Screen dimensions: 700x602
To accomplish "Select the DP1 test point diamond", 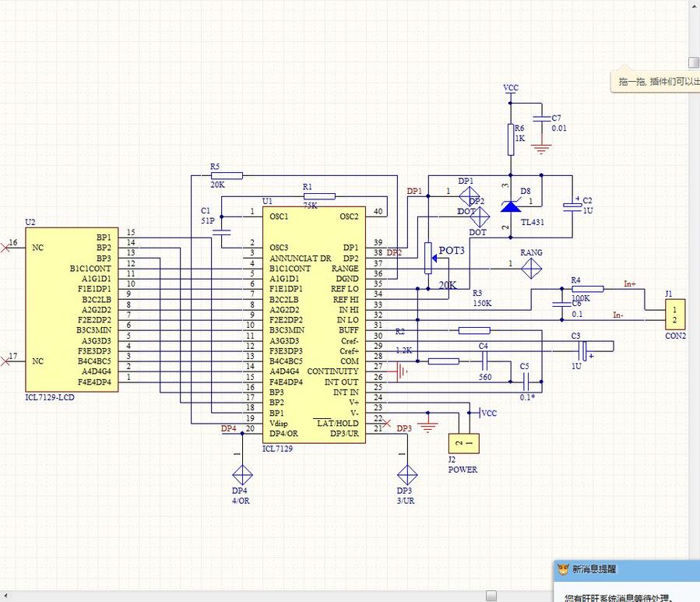I will tap(470, 196).
